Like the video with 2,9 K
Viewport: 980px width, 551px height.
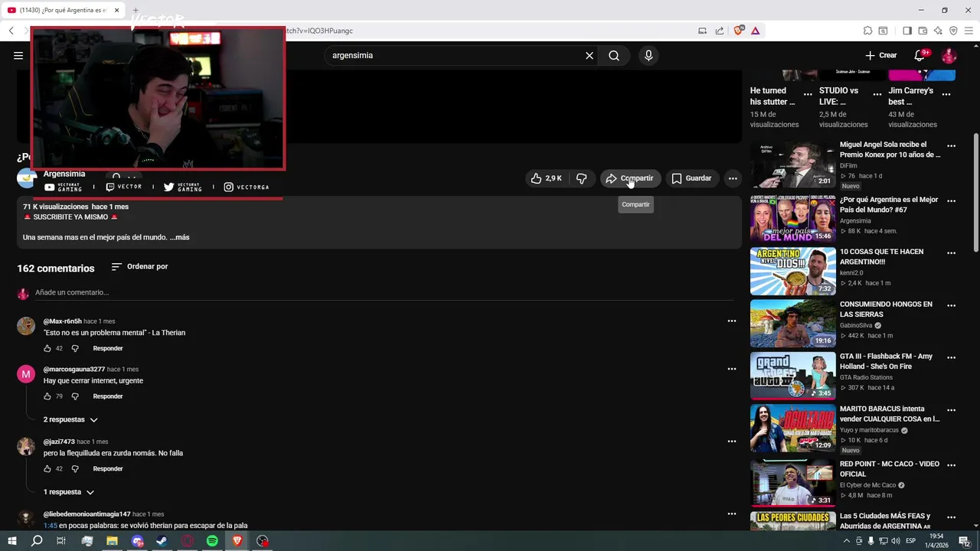pos(547,178)
